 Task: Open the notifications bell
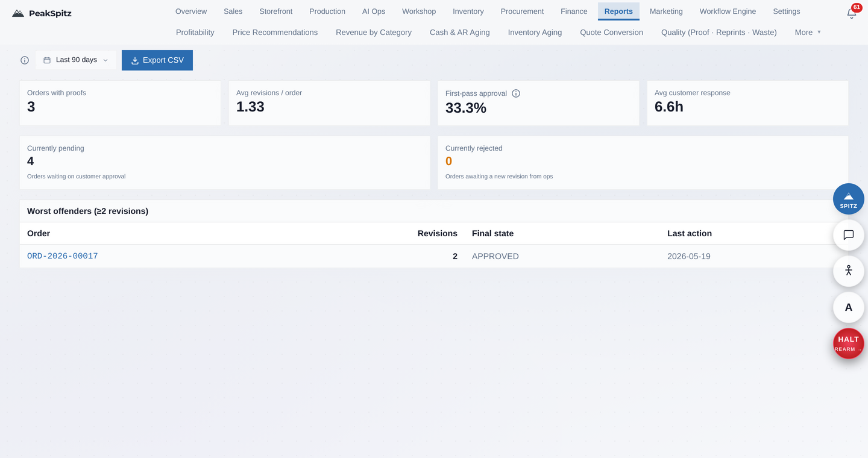coord(852,13)
